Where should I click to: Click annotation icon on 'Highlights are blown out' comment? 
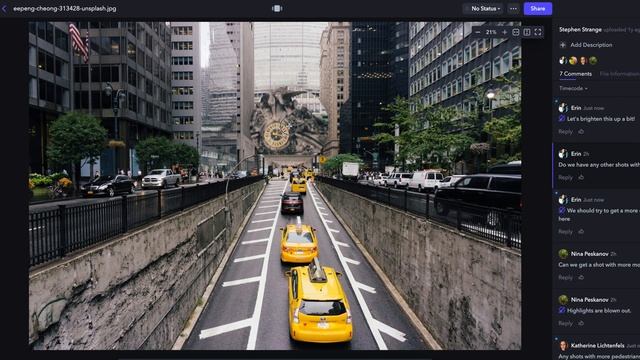point(562,311)
